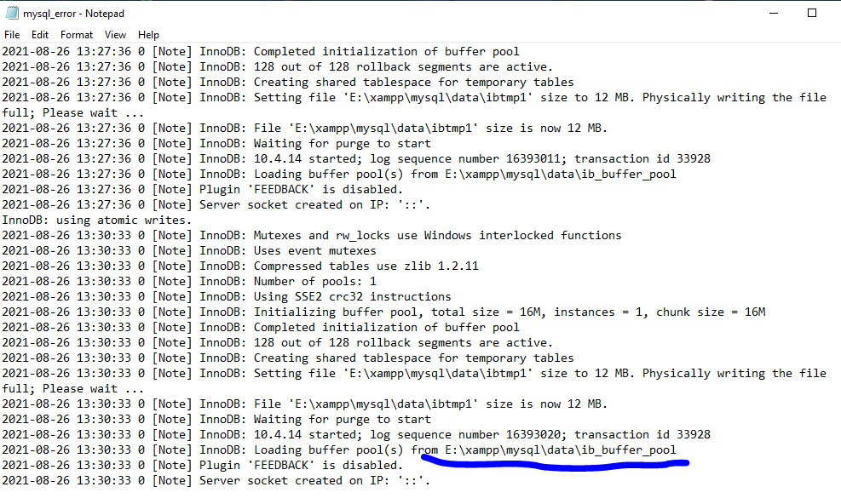Maximize the mysql_error Notepad window
This screenshot has height=504, width=841.
pyautogui.click(x=812, y=14)
